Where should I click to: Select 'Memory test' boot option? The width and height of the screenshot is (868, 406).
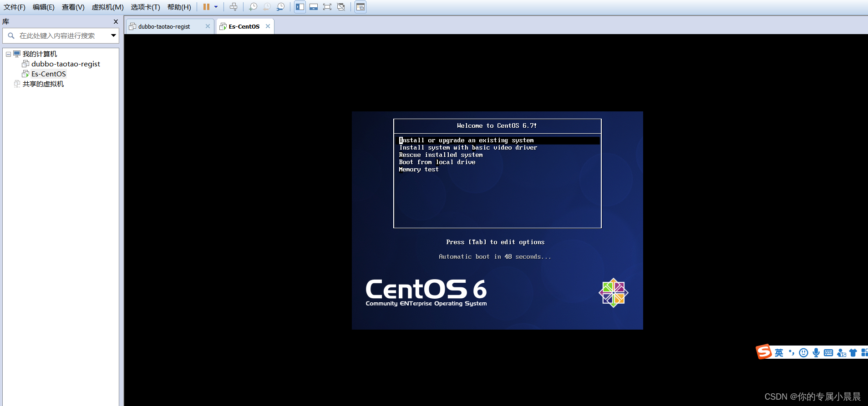point(419,170)
